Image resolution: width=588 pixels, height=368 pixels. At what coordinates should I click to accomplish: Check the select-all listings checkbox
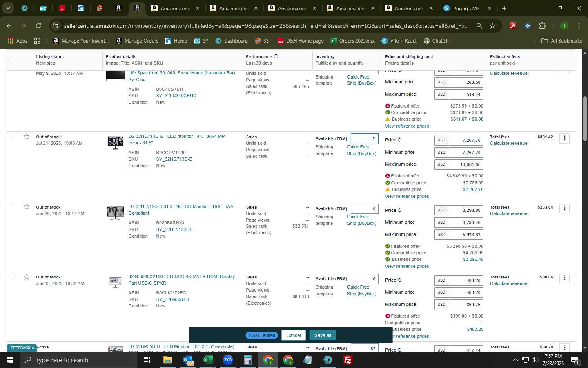pos(13,60)
